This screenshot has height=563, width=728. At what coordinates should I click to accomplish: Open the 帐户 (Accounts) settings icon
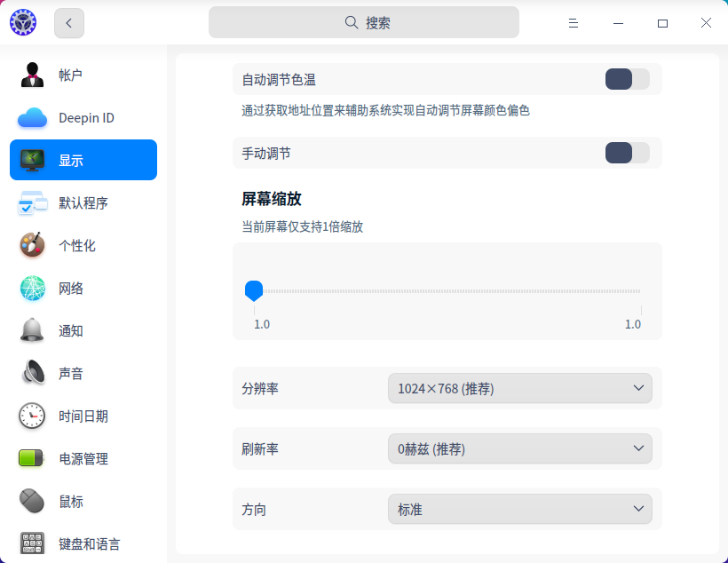tap(31, 75)
